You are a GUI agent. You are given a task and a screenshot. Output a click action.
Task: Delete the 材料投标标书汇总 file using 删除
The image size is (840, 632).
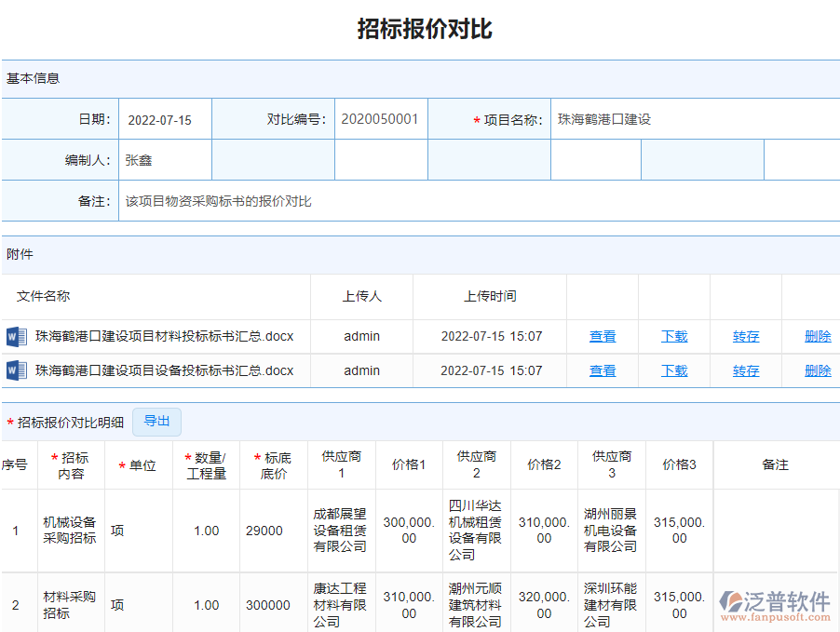pyautogui.click(x=816, y=336)
